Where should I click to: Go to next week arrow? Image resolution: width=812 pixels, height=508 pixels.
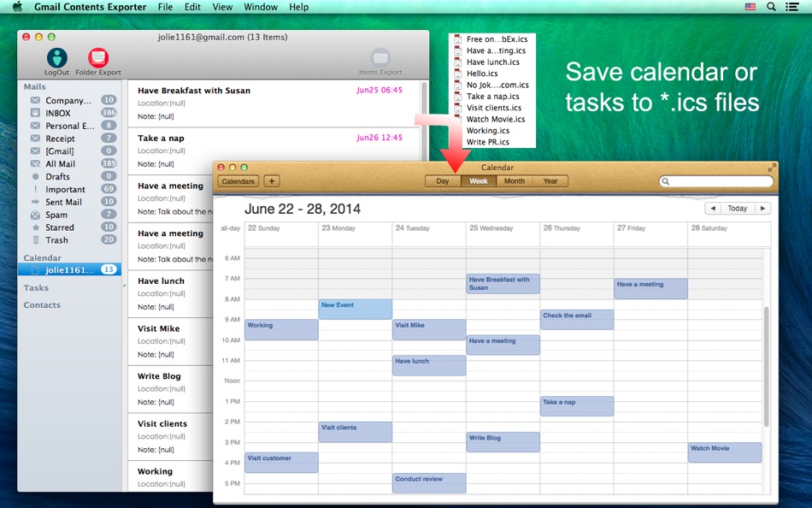click(762, 208)
